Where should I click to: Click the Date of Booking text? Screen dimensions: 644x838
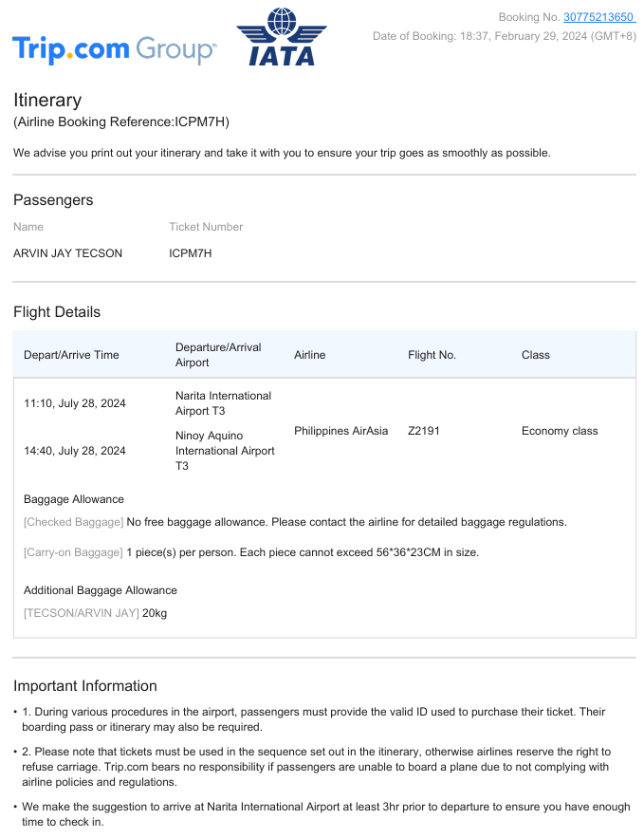pyautogui.click(x=504, y=36)
